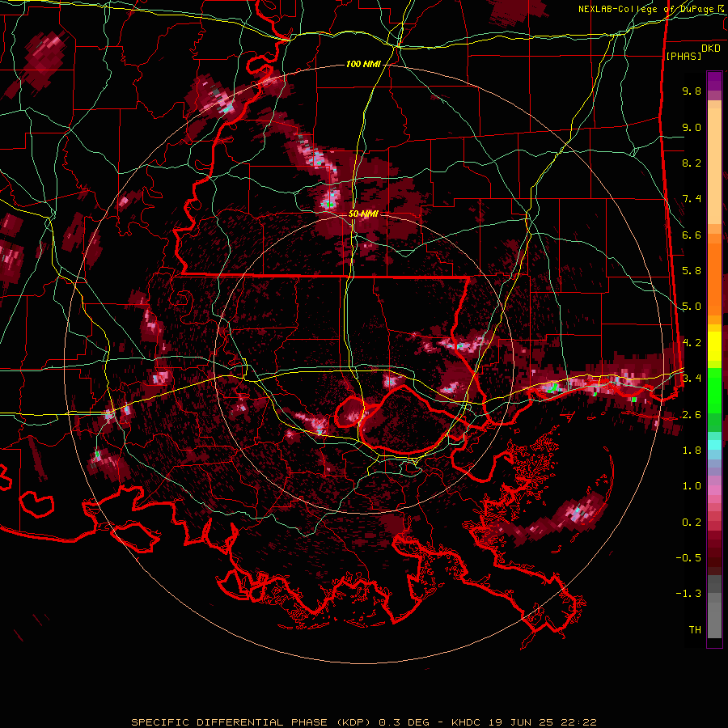Click the yellow segment of the color bar
The image size is (728, 728).
tap(714, 346)
